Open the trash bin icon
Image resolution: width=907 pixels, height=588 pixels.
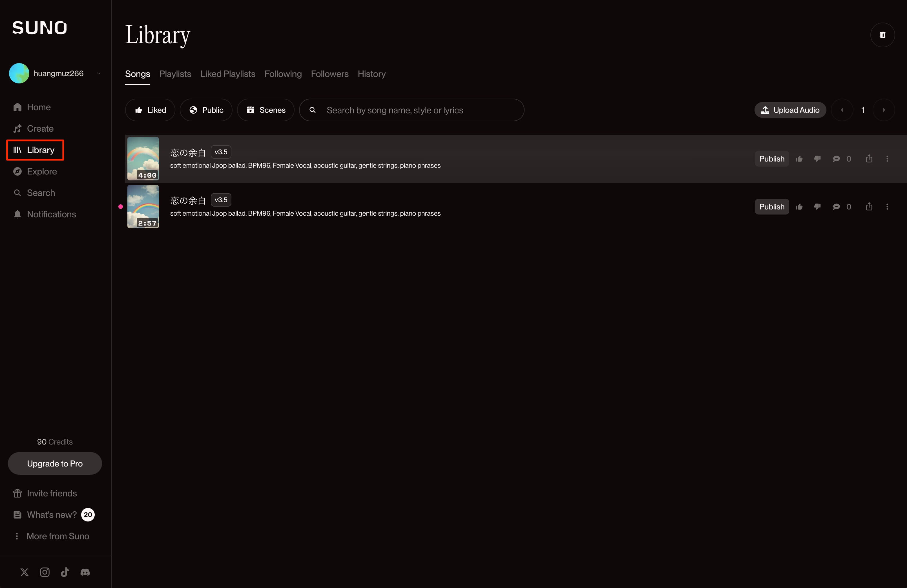tap(882, 35)
